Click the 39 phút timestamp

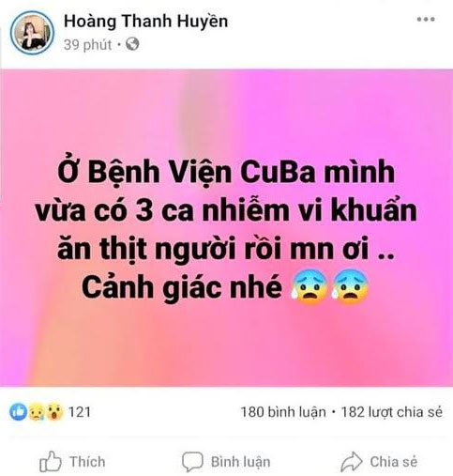point(87,45)
